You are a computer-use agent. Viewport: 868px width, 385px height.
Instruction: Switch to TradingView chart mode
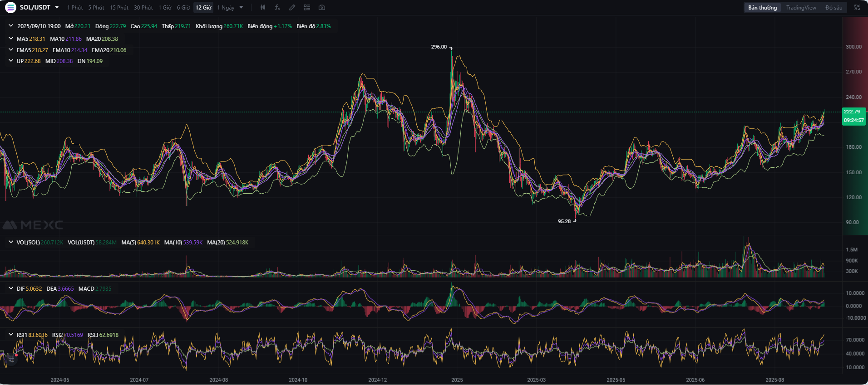coord(801,8)
